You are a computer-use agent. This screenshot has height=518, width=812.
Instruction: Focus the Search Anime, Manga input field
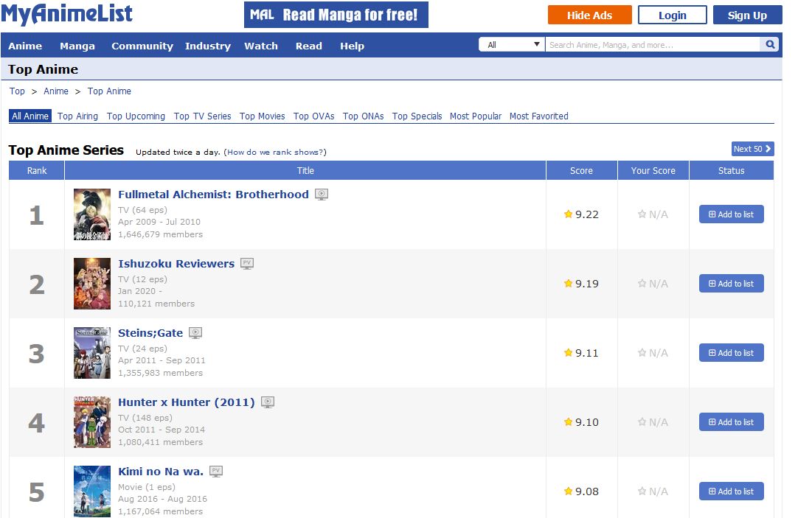point(653,44)
